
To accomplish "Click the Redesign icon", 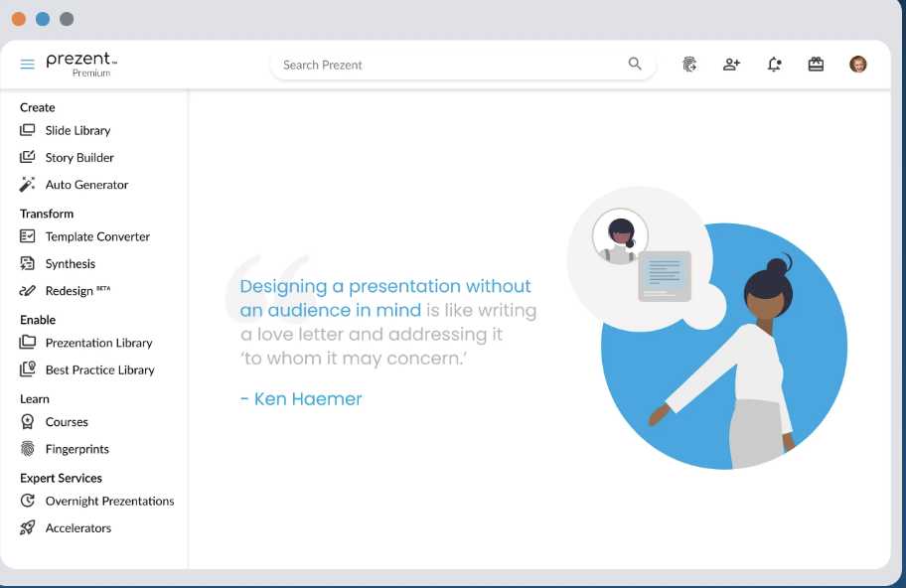I will [x=27, y=291].
